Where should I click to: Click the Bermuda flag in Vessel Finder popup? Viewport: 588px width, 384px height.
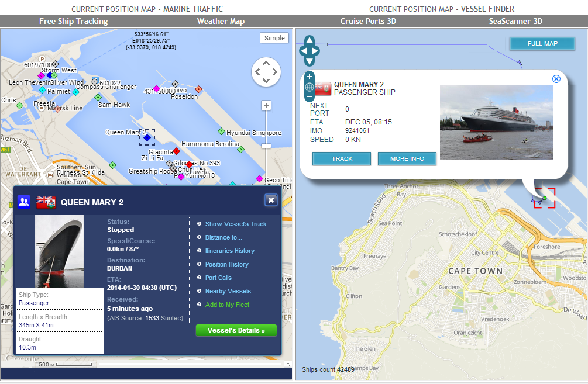[x=323, y=88]
